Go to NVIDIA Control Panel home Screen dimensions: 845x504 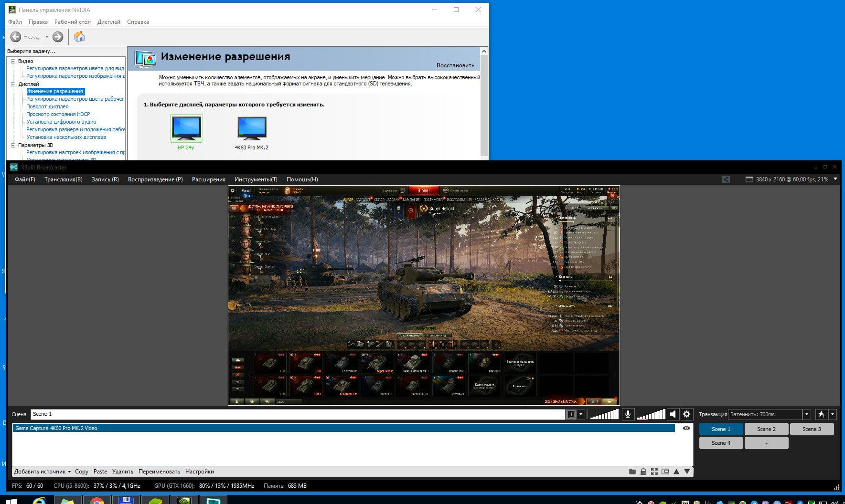point(79,37)
